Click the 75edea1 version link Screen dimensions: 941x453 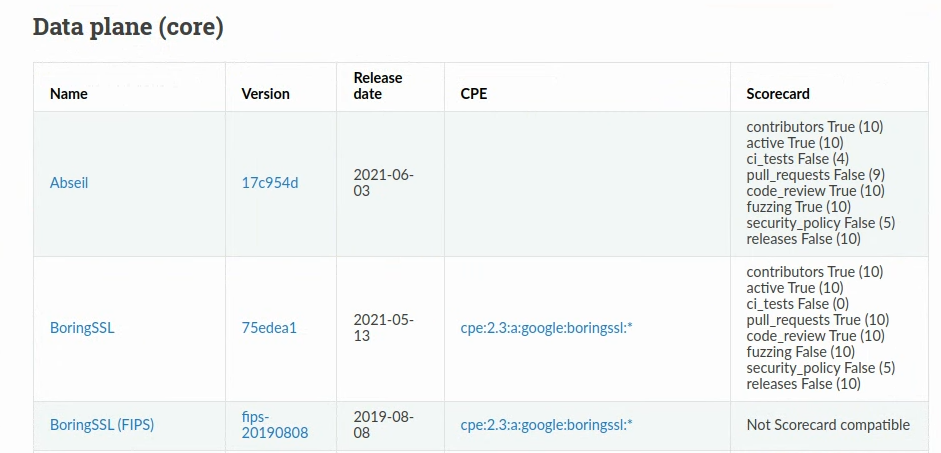[269, 327]
